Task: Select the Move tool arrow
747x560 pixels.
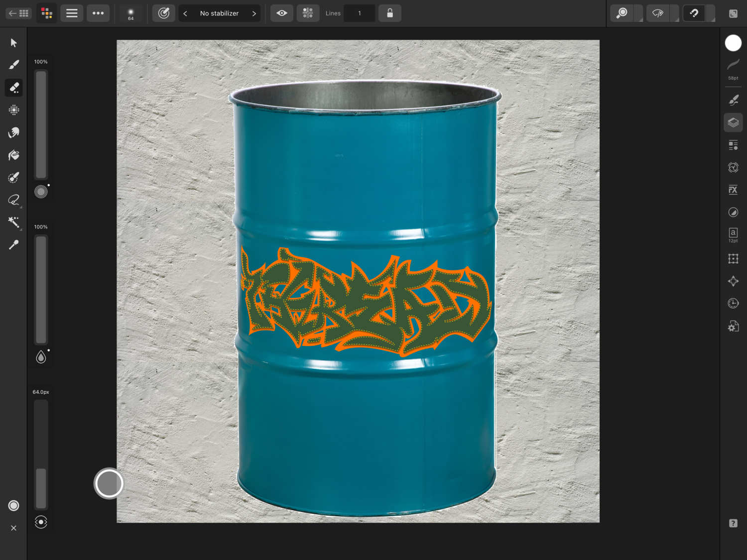Action: tap(13, 43)
